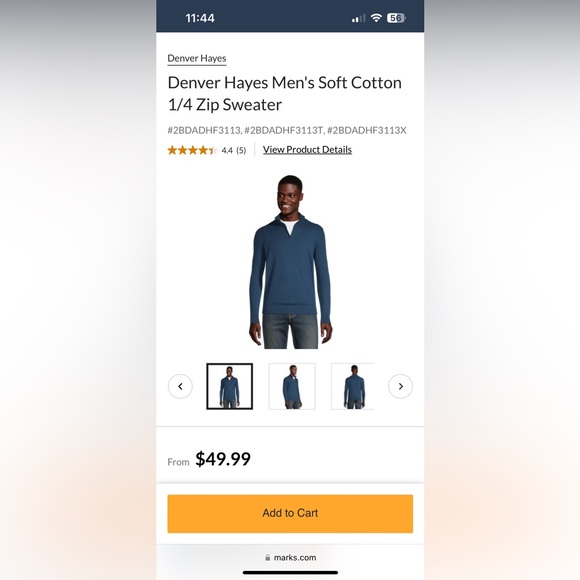Open the Denver Hayes brand link
This screenshot has width=580, height=580.
click(197, 59)
